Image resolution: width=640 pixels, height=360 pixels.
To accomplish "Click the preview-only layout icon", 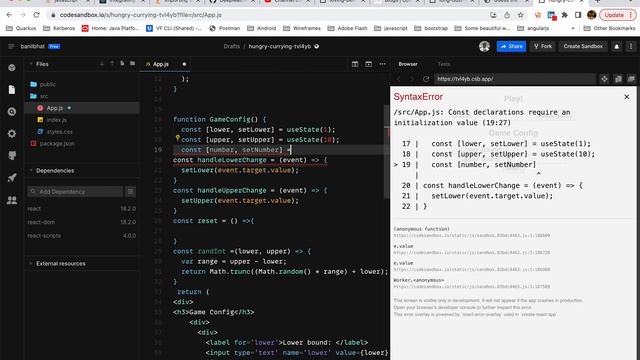I will coord(369,64).
